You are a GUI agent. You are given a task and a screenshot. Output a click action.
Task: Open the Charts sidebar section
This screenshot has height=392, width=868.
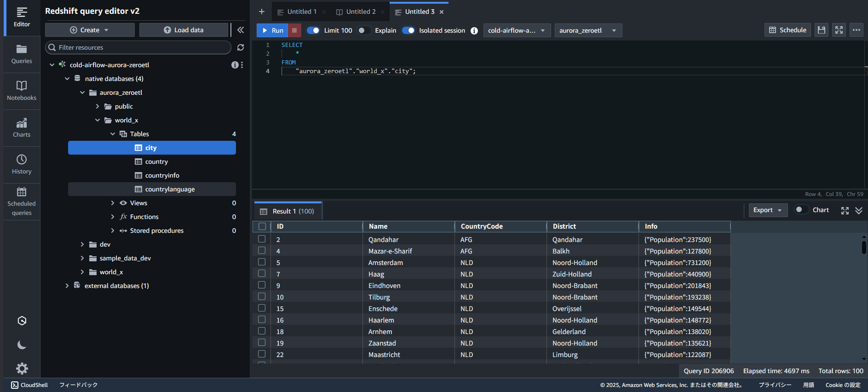point(22,128)
